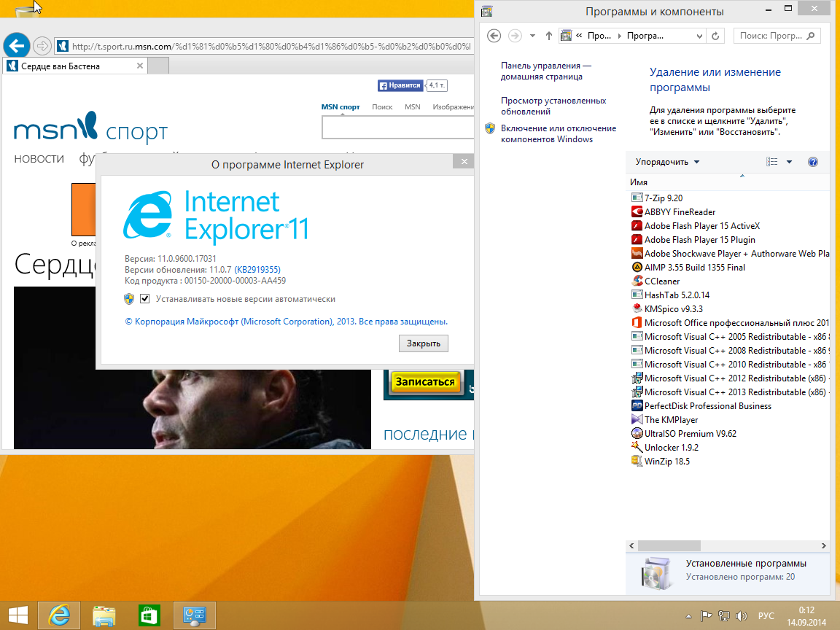Click the Internet Explorer forward arrow button

[x=42, y=46]
